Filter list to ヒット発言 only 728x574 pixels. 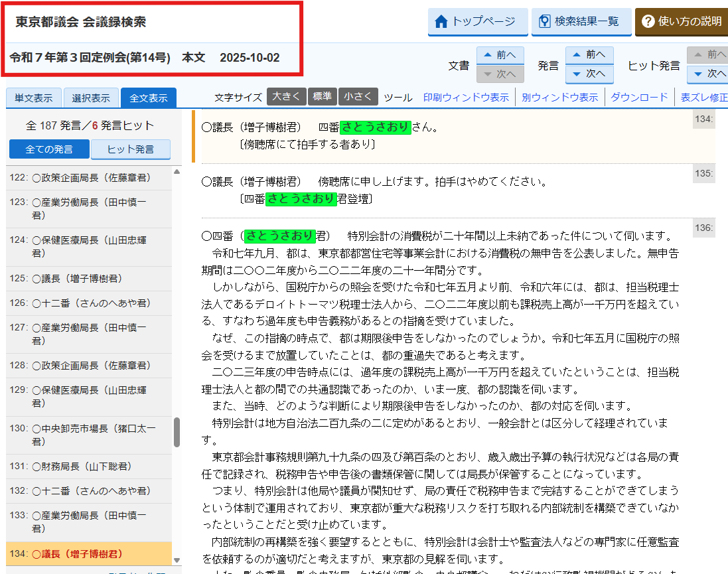(x=131, y=149)
